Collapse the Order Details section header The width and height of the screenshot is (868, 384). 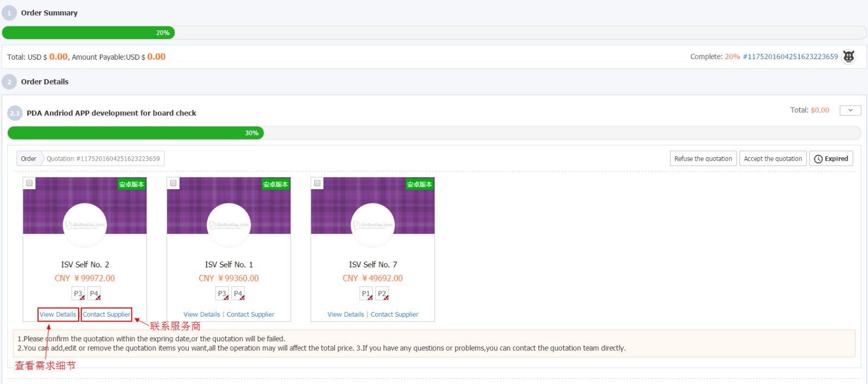44,82
